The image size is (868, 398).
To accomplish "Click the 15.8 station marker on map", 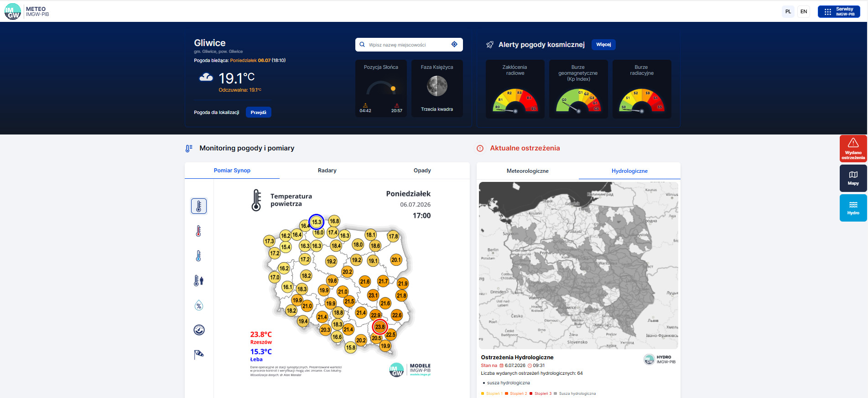I will coord(350,347).
